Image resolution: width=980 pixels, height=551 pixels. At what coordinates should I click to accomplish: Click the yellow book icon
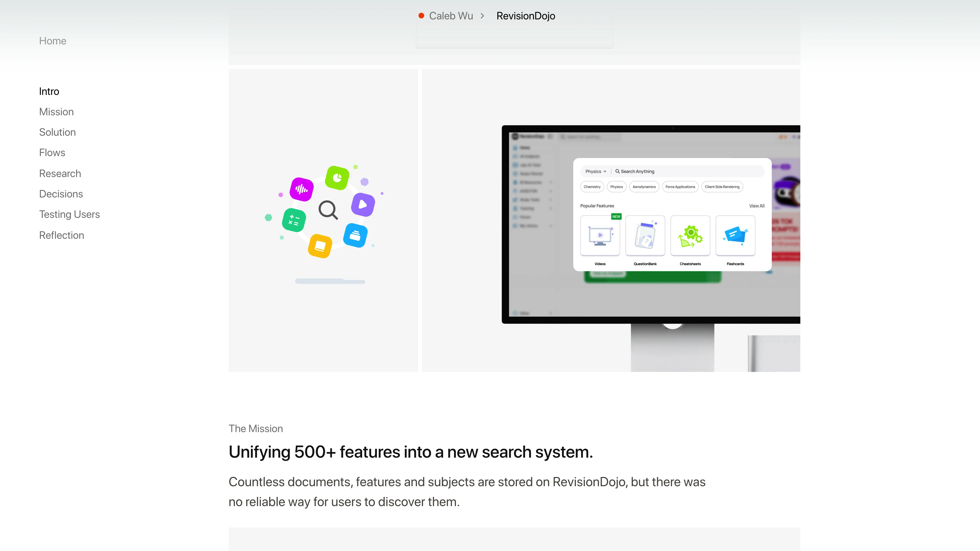pyautogui.click(x=320, y=246)
